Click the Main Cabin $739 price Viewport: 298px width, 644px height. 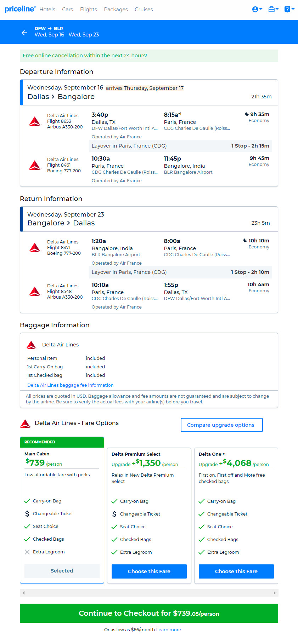(x=35, y=462)
